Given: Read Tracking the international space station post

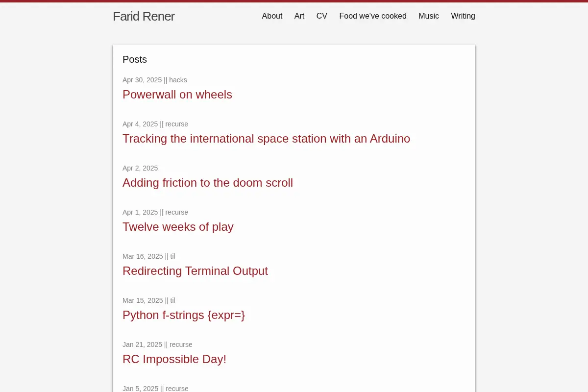Looking at the screenshot, I should tap(266, 139).
